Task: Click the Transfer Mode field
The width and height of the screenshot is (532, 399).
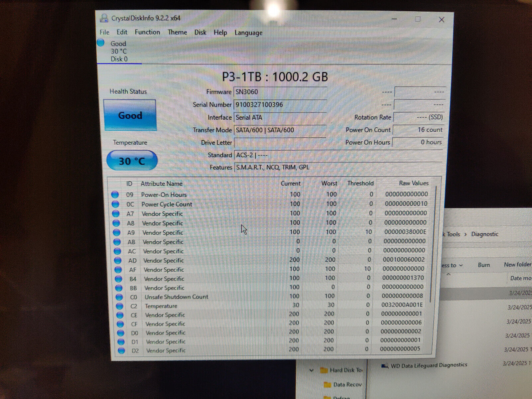Action: 280,130
